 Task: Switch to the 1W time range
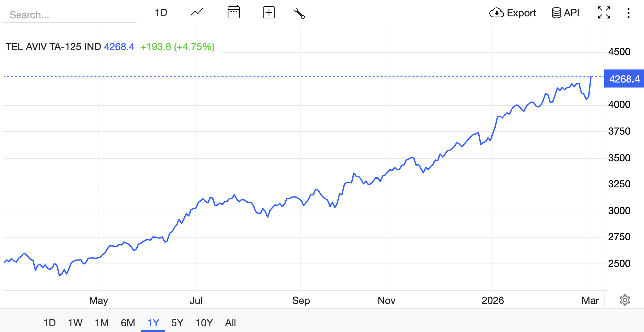coord(75,323)
